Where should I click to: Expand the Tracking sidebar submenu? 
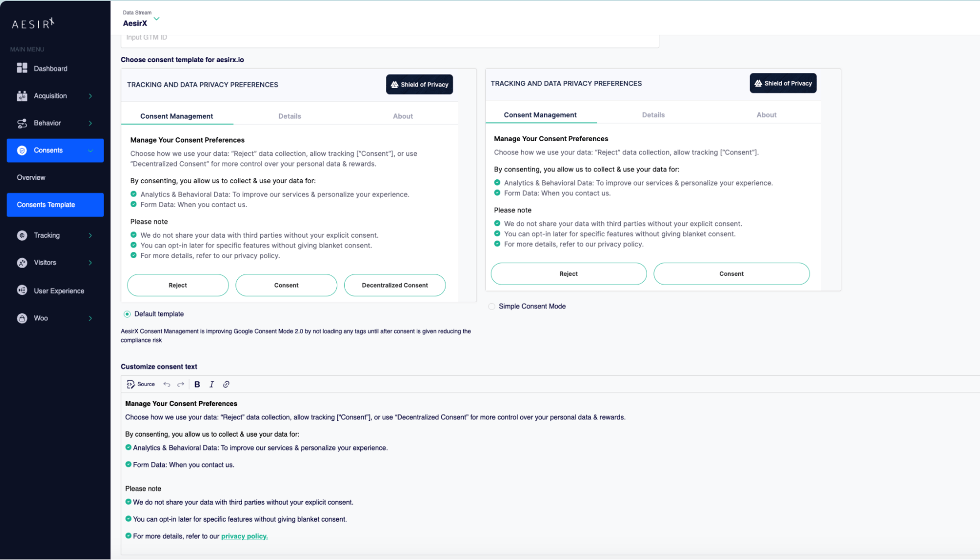[90, 236]
